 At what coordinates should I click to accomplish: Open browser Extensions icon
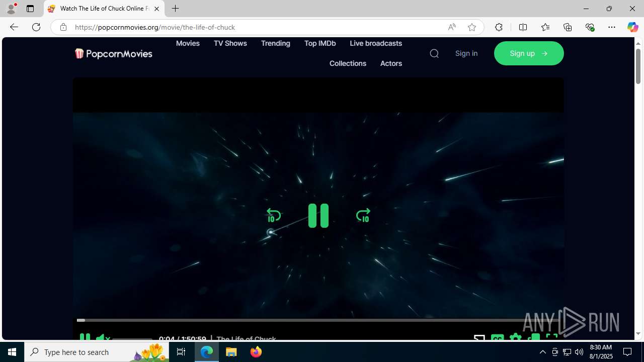(x=499, y=27)
